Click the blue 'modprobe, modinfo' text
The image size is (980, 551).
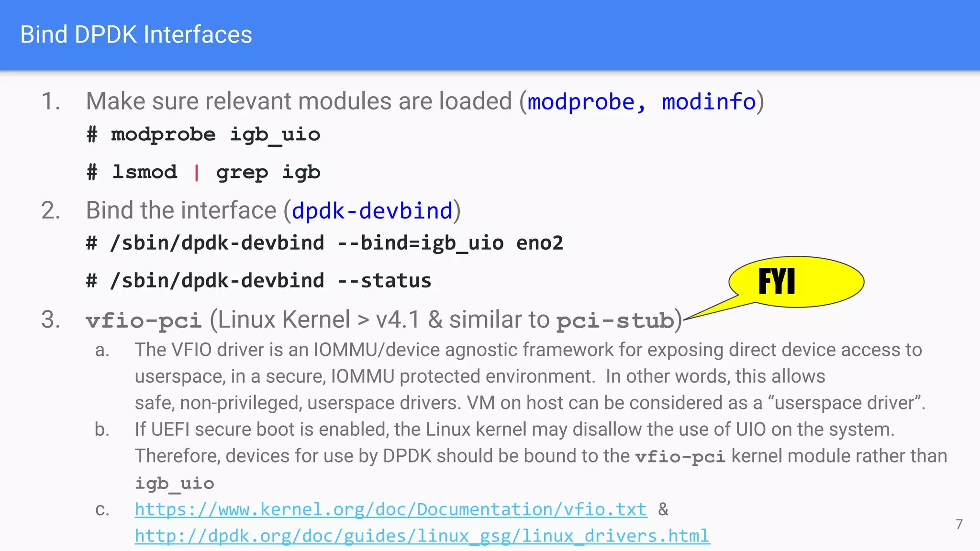[x=641, y=102]
